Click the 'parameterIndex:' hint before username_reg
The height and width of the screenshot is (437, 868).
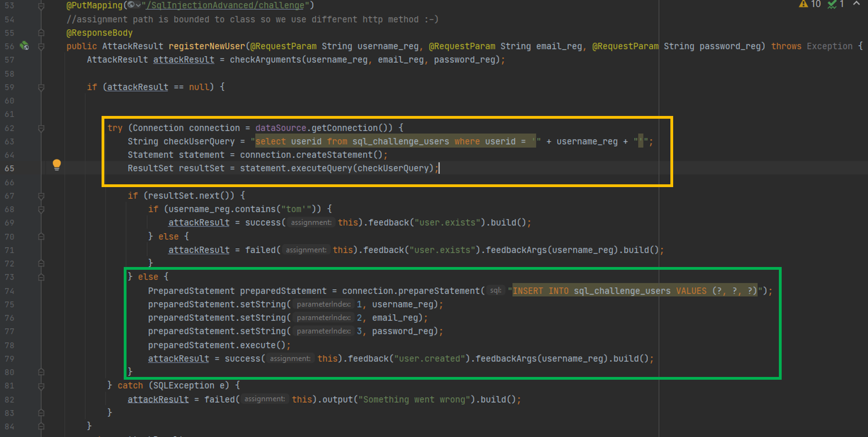[x=323, y=304]
